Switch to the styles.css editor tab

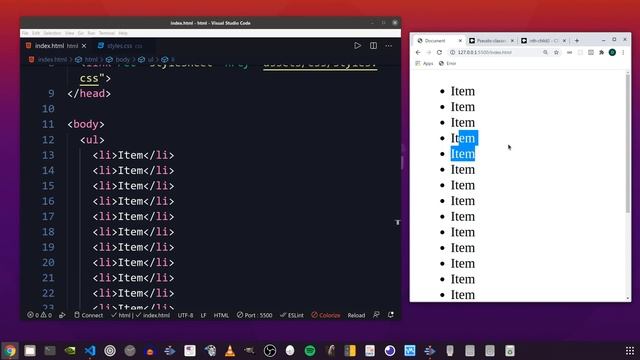(120, 46)
